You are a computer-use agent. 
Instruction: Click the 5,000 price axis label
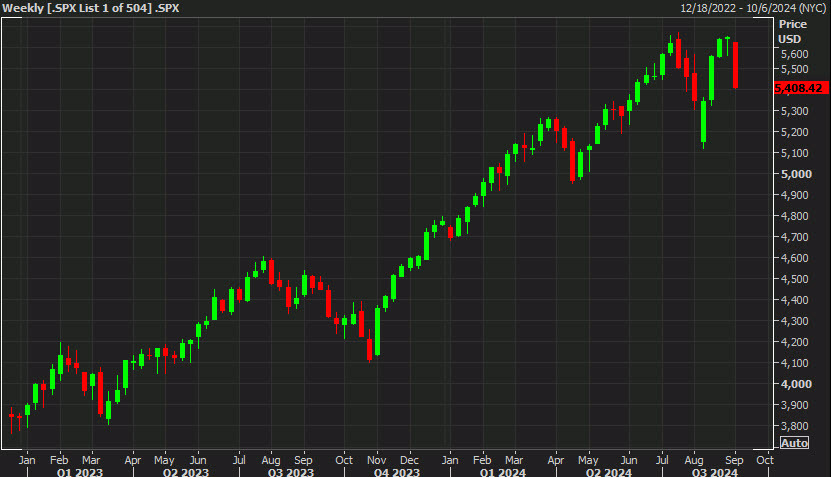(x=793, y=174)
